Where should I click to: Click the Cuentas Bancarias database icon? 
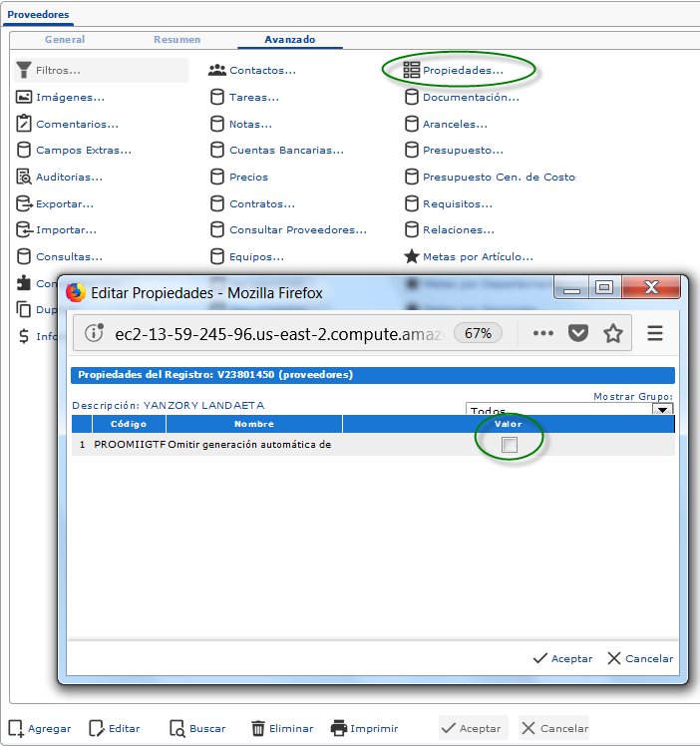217,150
